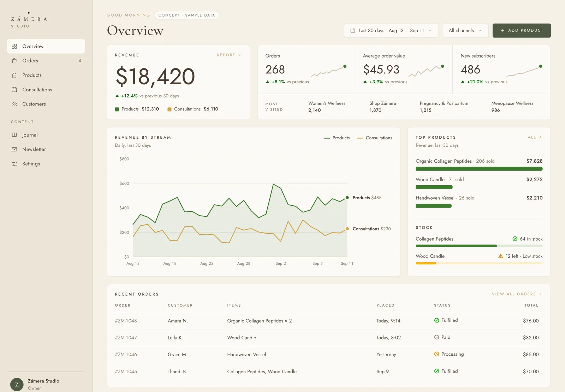Screen dimensions: 565x392
Task: Click the Newsletter envelope icon
Action: [14, 149]
